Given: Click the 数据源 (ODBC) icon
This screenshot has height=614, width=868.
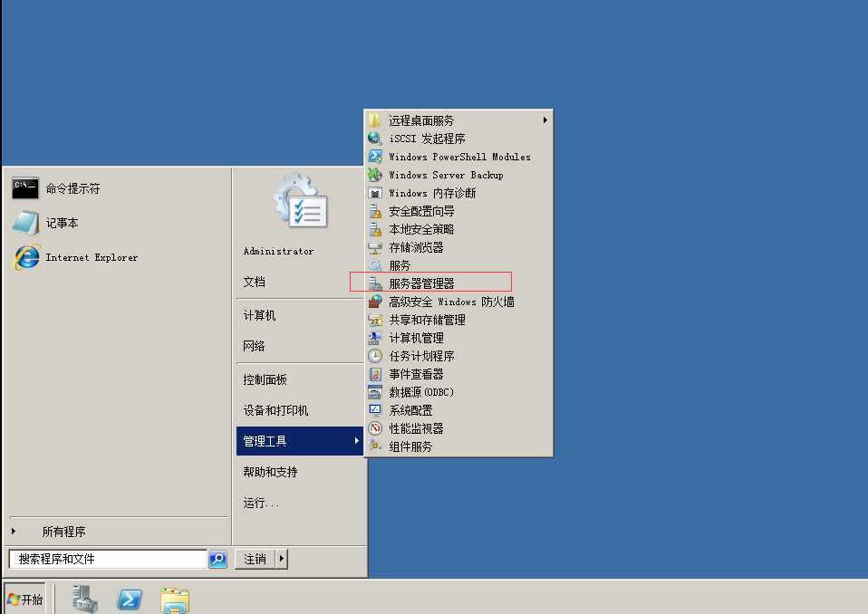Looking at the screenshot, I should [375, 392].
